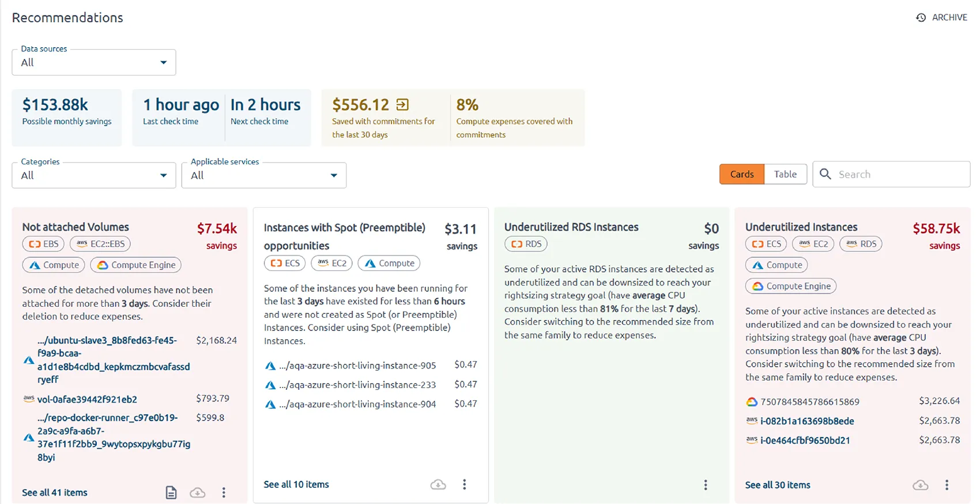The image size is (980, 504).
Task: Click EC2 chip on Spot opportunities card
Action: click(x=331, y=263)
